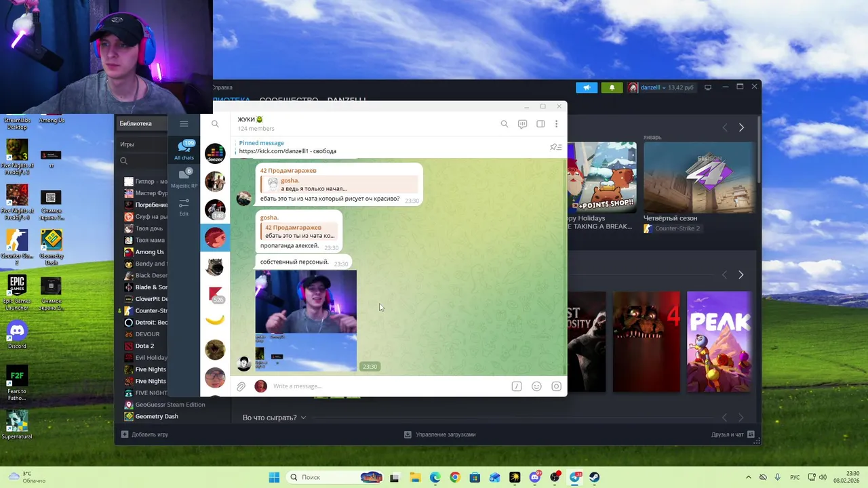Open Discord desktop shortcut

coord(17,334)
